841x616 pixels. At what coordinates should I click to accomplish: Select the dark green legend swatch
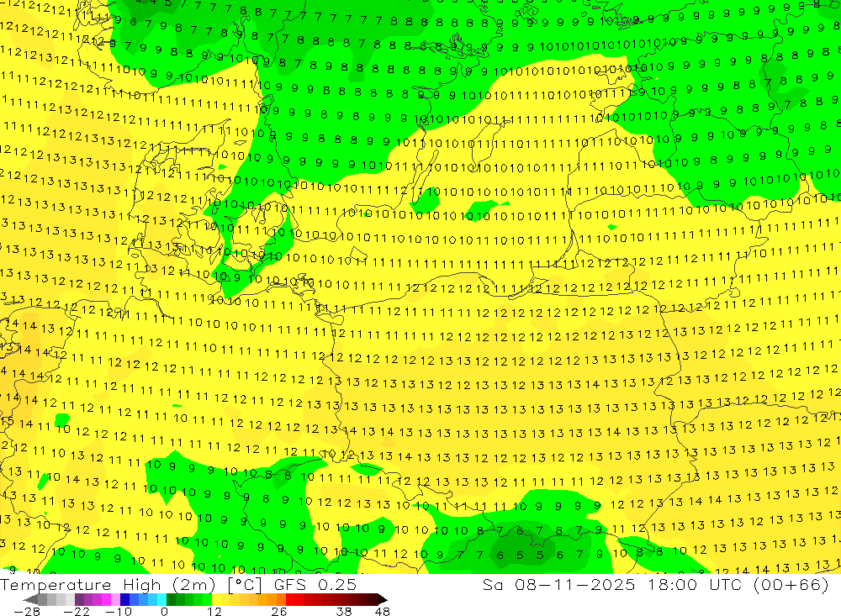click(171, 599)
